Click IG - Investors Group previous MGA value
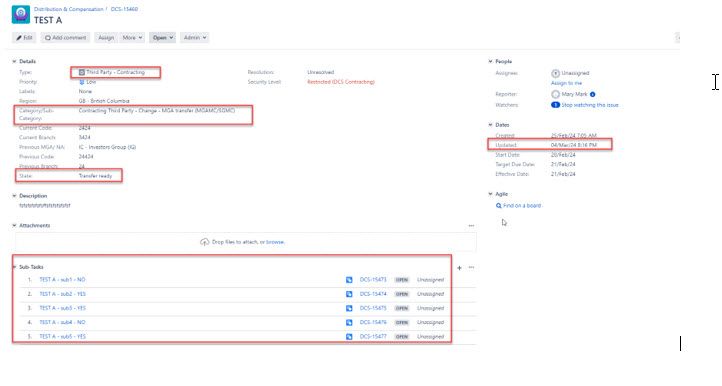 (107, 147)
